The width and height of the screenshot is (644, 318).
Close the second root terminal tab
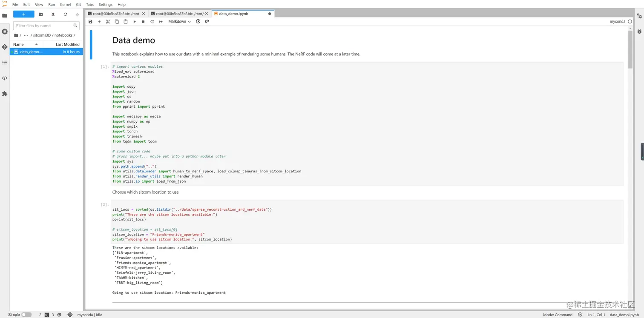pos(207,14)
